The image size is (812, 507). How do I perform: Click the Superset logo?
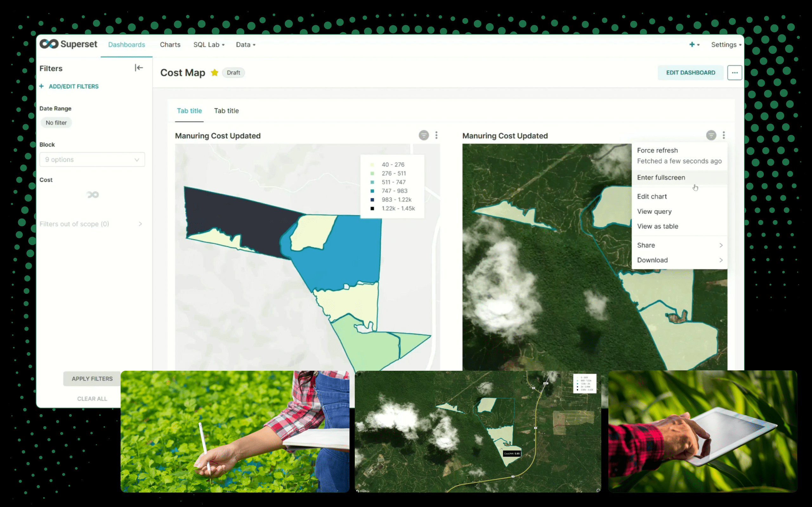point(68,44)
